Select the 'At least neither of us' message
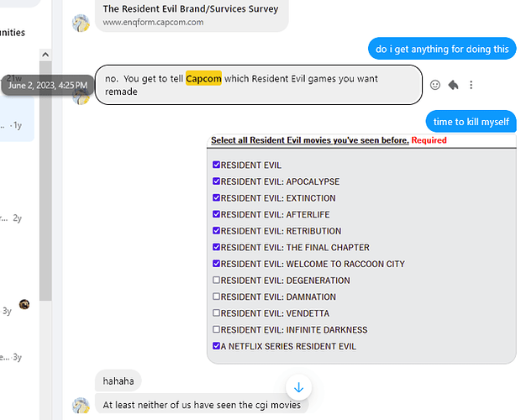The image size is (521, 420). [x=202, y=405]
